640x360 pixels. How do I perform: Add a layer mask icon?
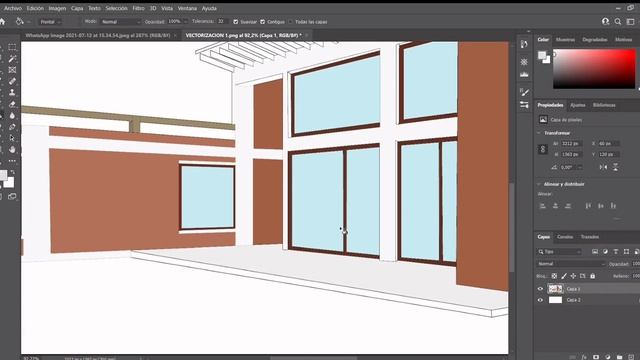(596, 357)
